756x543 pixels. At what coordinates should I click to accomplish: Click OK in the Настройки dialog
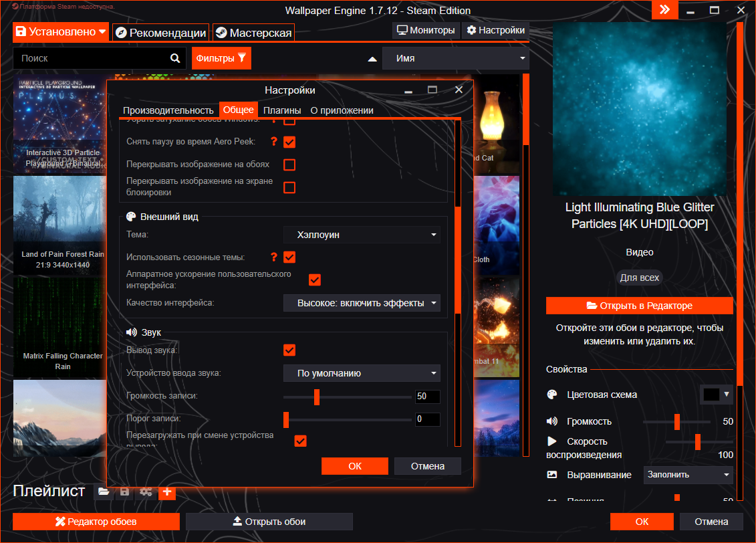point(355,466)
